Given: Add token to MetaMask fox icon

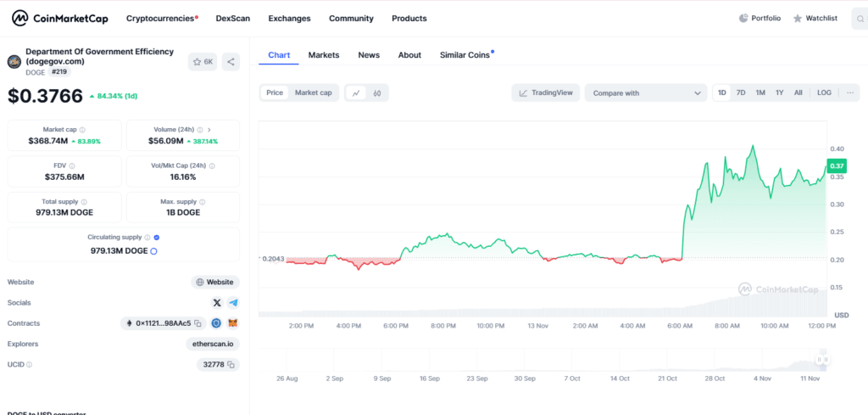Looking at the screenshot, I should click(x=234, y=323).
